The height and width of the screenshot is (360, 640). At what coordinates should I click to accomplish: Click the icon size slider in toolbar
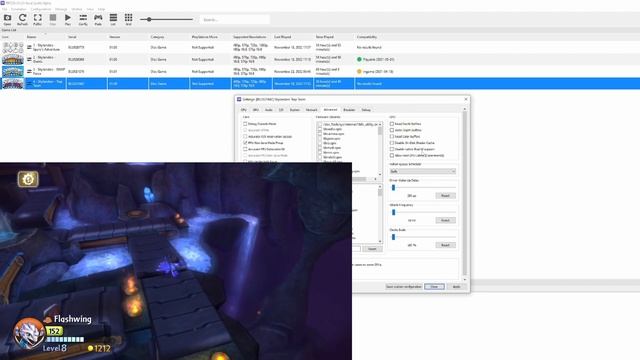point(166,19)
